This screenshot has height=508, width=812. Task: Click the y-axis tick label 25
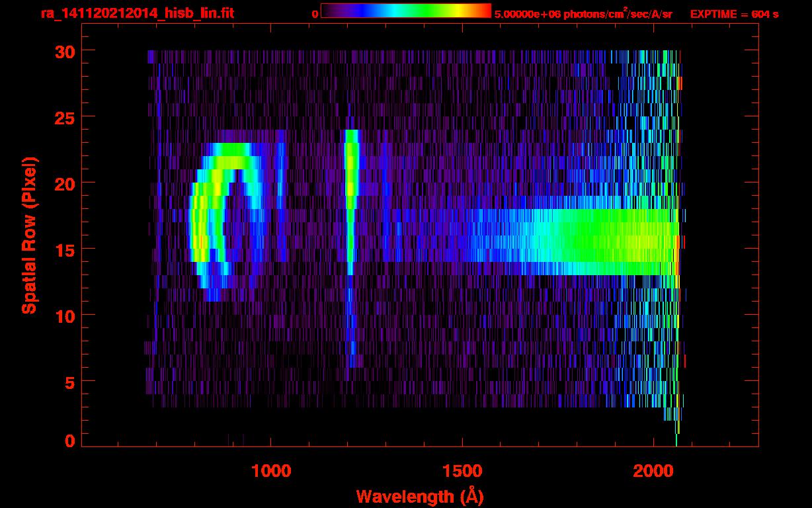[64, 117]
